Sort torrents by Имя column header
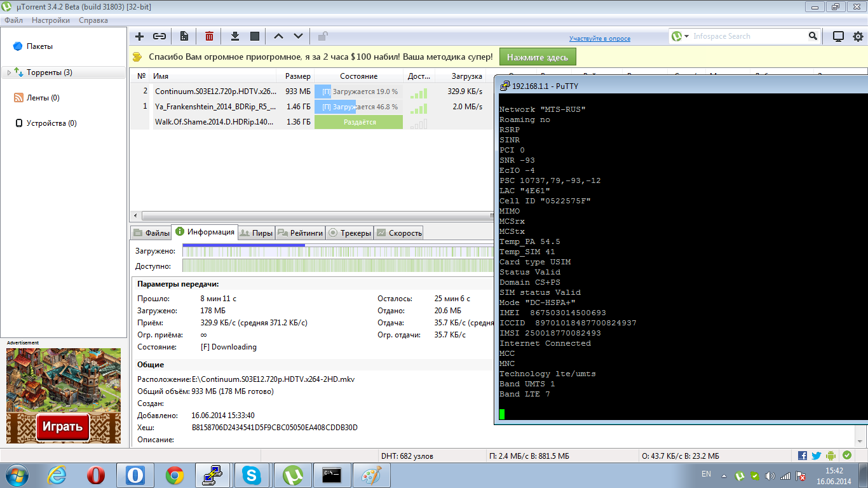 [214, 76]
